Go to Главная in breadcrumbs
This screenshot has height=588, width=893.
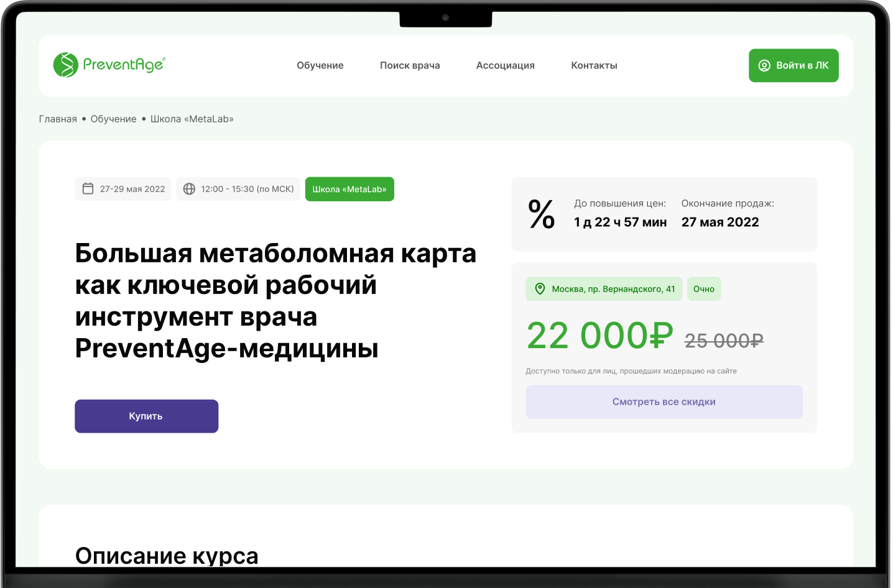tap(58, 119)
